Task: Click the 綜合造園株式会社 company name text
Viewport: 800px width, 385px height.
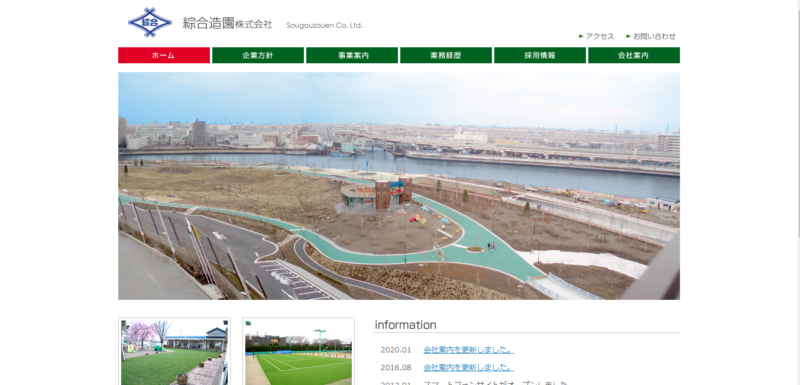Action: (228, 23)
